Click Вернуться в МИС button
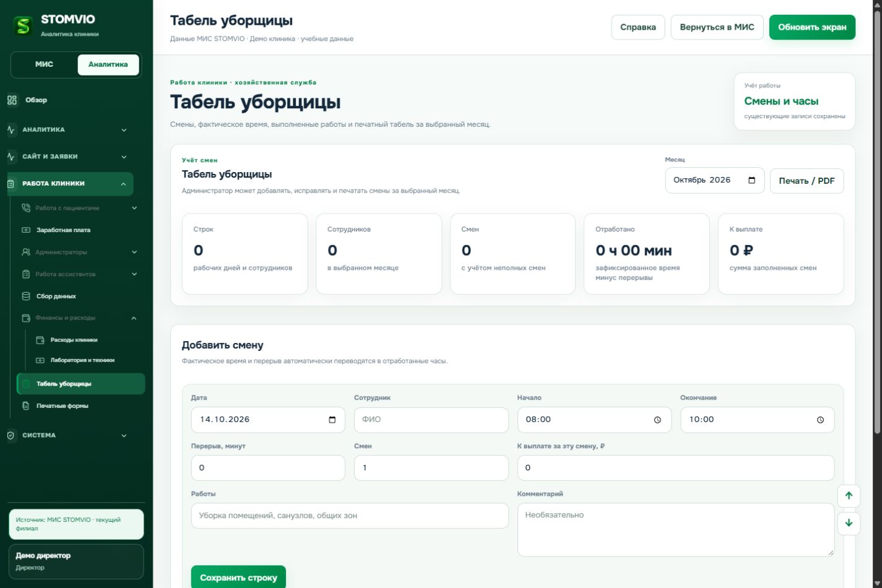 717,27
